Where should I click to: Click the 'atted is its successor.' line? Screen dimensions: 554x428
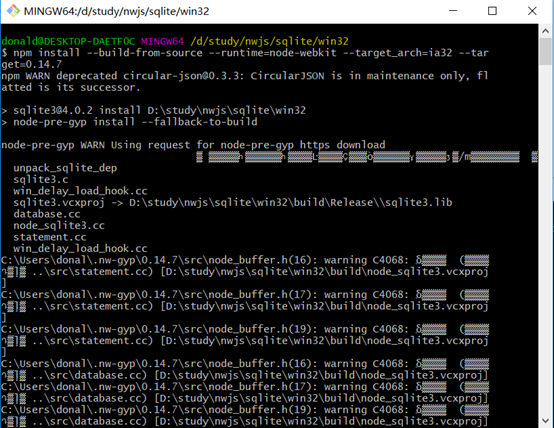tap(71, 87)
